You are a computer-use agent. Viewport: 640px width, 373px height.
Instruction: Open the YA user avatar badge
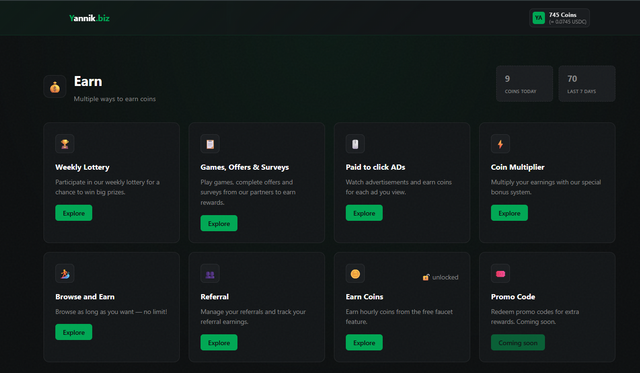tap(539, 18)
